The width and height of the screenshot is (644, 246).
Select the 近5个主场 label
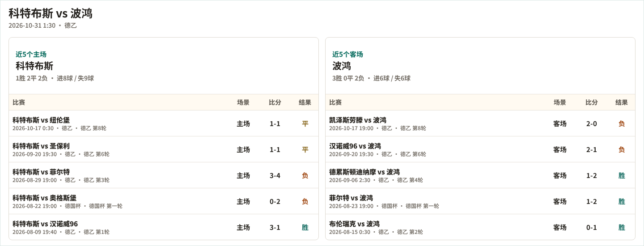pos(31,54)
